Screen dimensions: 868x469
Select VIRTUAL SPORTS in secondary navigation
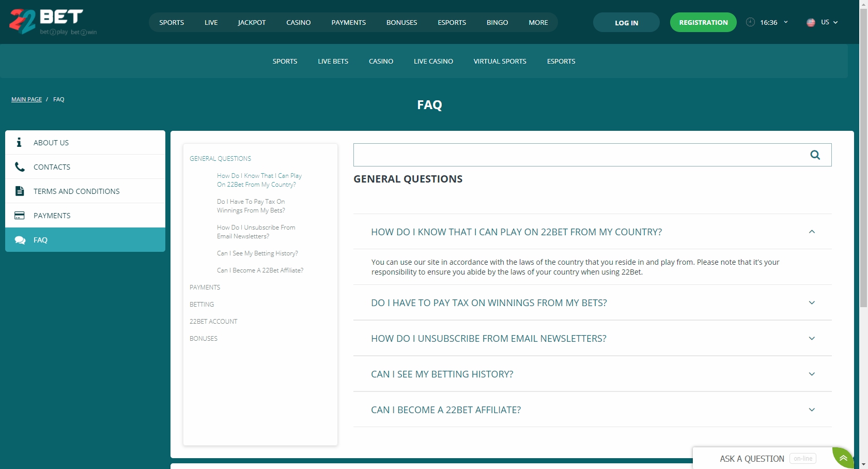(500, 61)
